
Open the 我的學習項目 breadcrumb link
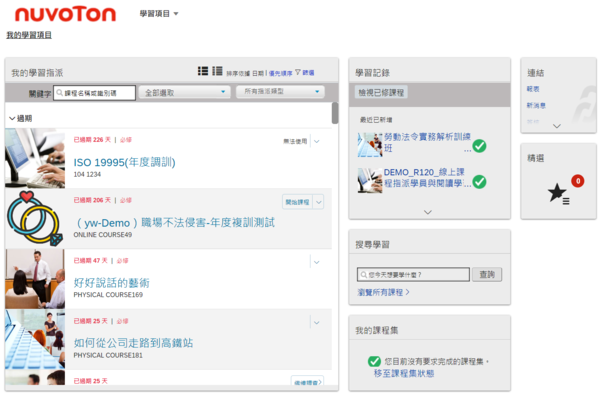[29, 35]
